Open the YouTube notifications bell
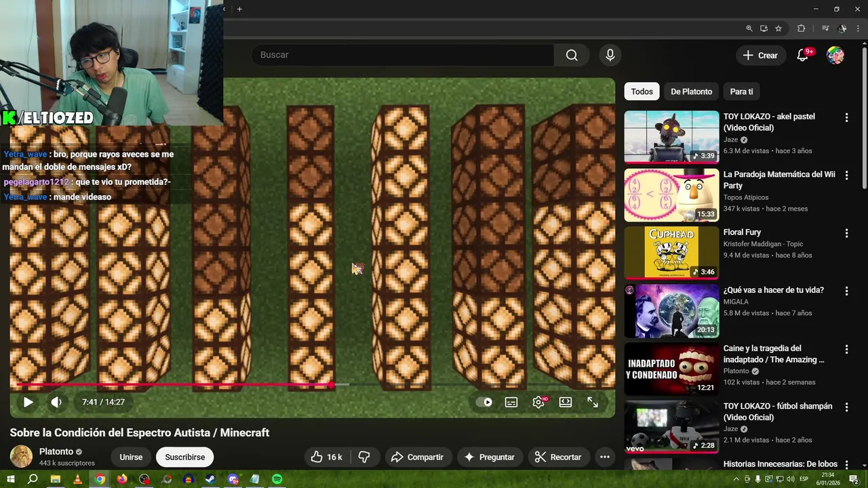Image resolution: width=868 pixels, height=488 pixels. click(803, 56)
